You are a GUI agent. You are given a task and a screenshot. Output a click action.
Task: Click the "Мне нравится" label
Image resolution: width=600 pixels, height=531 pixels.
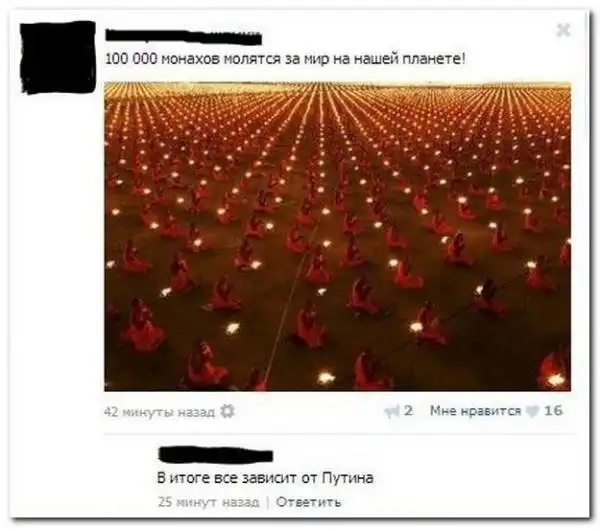click(475, 410)
